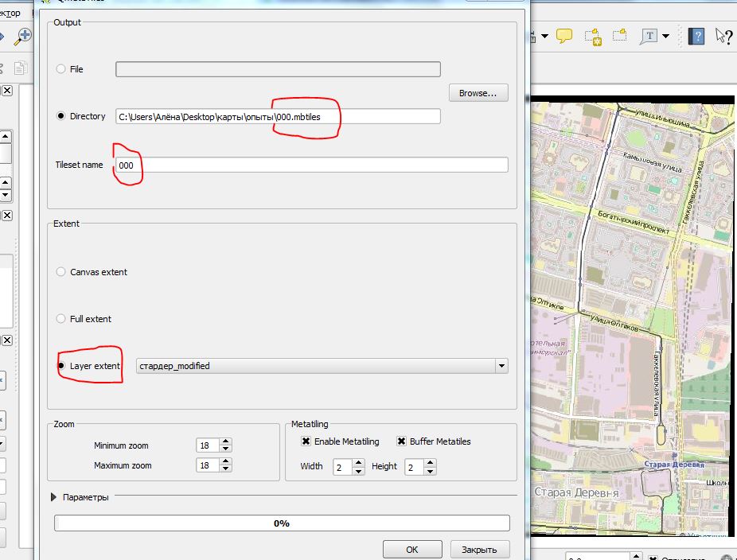Viewport: 737px width, 560px height.
Task: Click the Browse... button
Action: click(x=478, y=93)
